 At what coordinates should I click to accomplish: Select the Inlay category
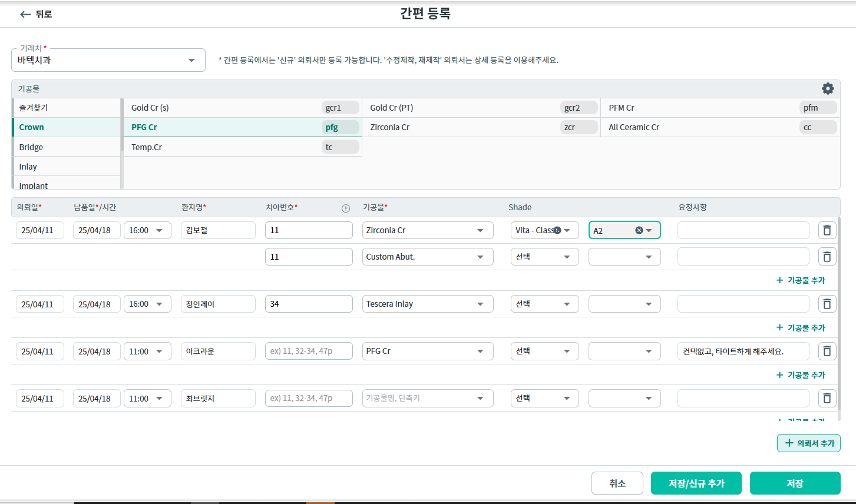[x=66, y=167]
